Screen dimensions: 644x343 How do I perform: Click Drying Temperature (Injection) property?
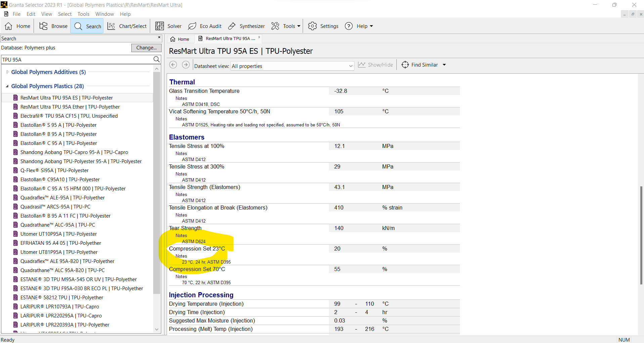(x=206, y=304)
